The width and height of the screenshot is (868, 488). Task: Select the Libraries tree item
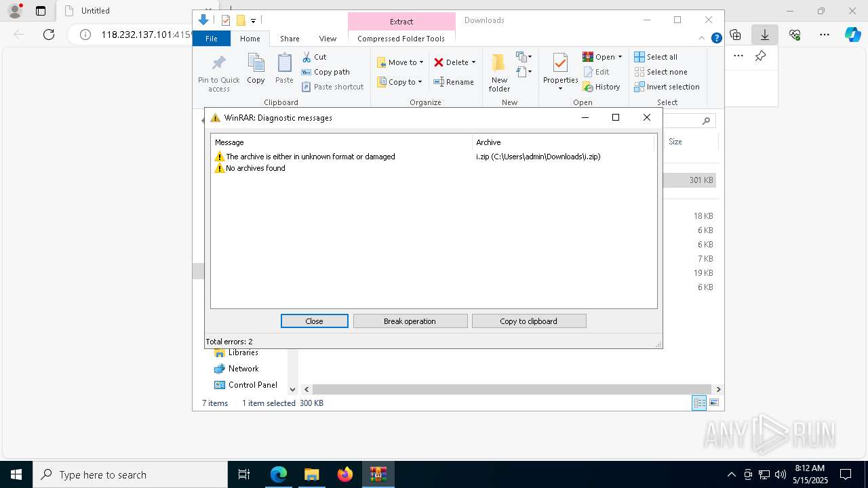click(x=243, y=352)
